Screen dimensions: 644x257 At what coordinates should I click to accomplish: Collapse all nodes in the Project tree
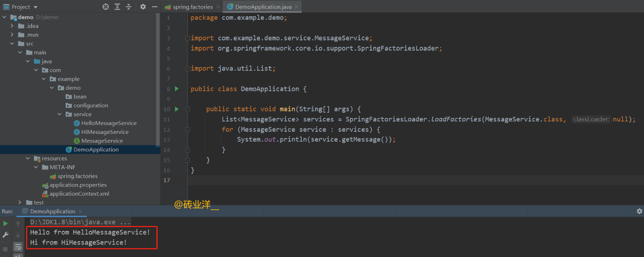(128, 6)
